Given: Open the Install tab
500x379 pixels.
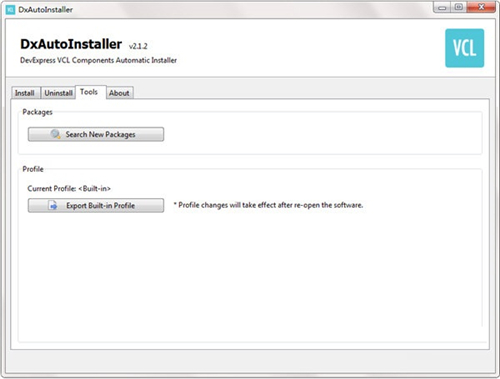Looking at the screenshot, I should click(25, 93).
